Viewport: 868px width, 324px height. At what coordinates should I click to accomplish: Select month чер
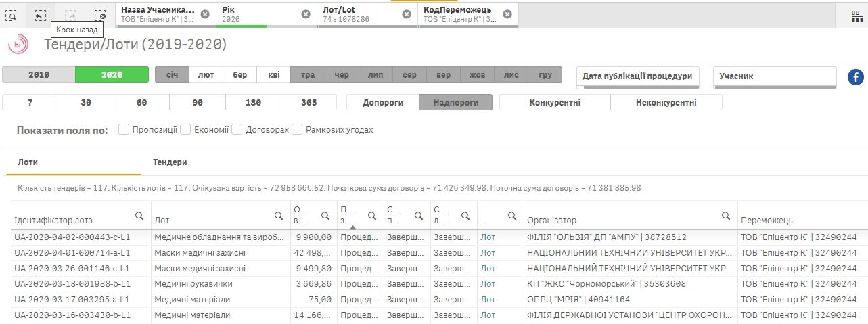(342, 75)
